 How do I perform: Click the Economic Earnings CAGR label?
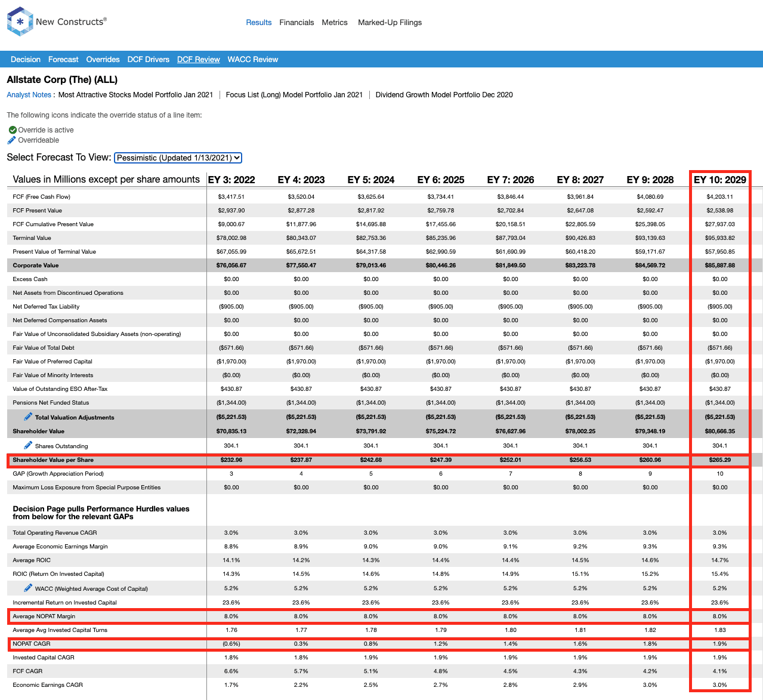(48, 685)
